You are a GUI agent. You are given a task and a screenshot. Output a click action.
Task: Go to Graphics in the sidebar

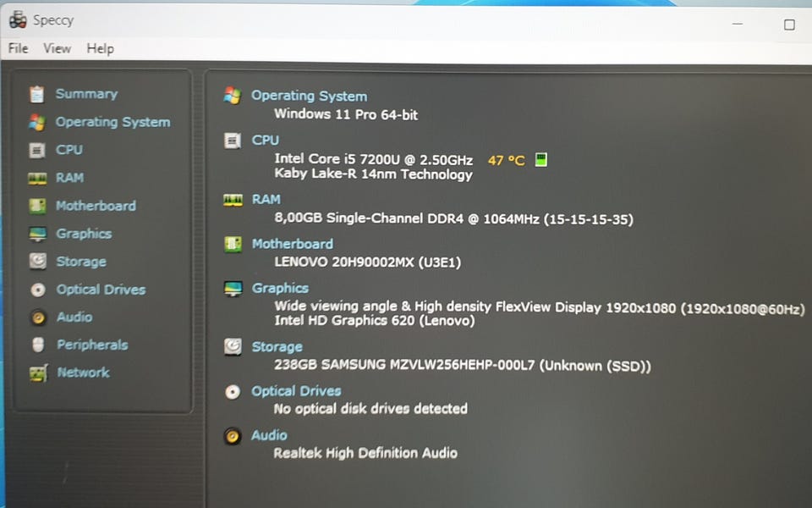tap(84, 234)
